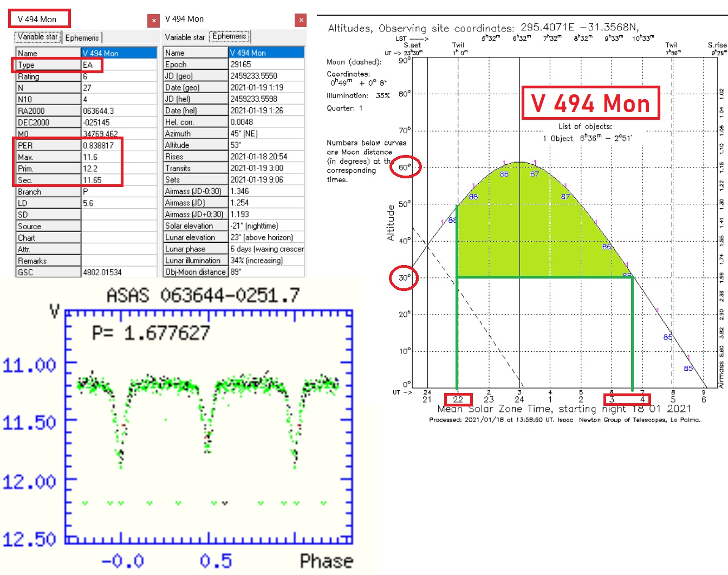Click the red V 494 Mon chart title
This screenshot has height=575, width=728.
[590, 103]
